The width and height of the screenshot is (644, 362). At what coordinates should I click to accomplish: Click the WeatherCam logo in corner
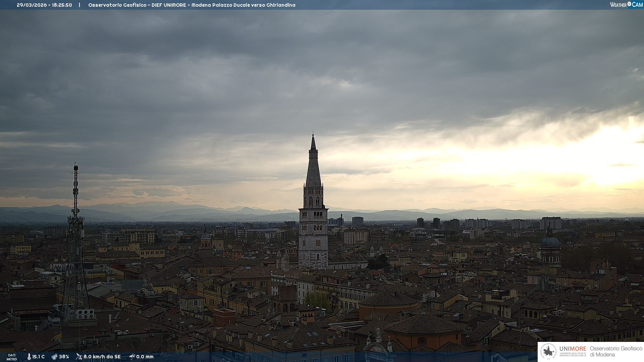pyautogui.click(x=626, y=4)
